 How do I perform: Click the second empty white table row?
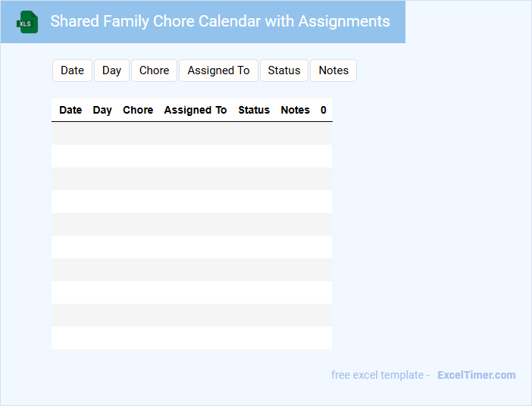191,201
